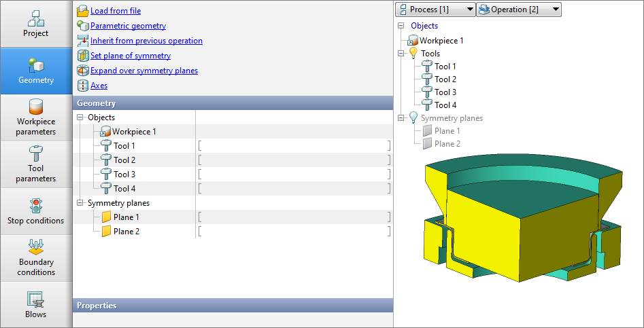Screen dimensions: 644x328
Task: Select Plane 1 yellow swatch in Geometry list
Action: tap(106, 217)
